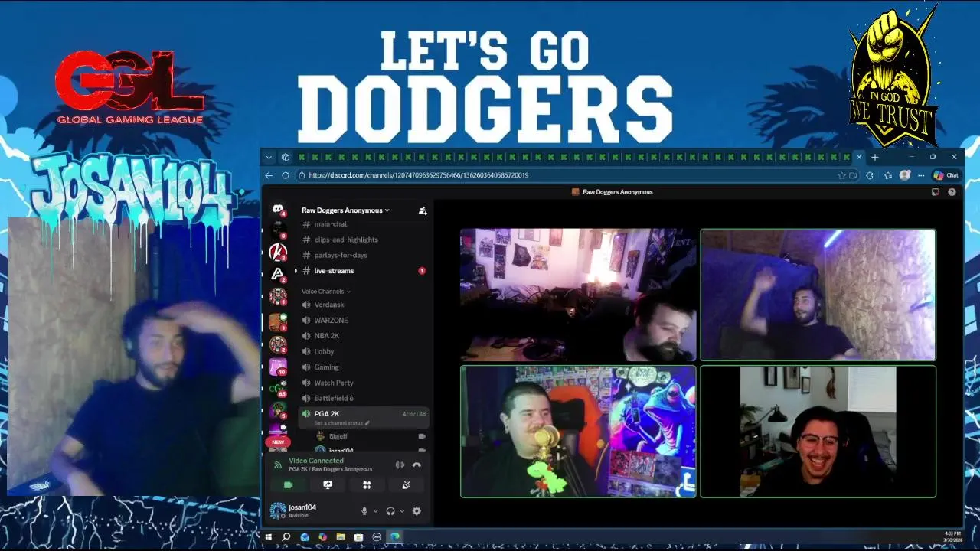The image size is (980, 551).
Task: Close the active browser tab
Action: pyautogui.click(x=859, y=157)
